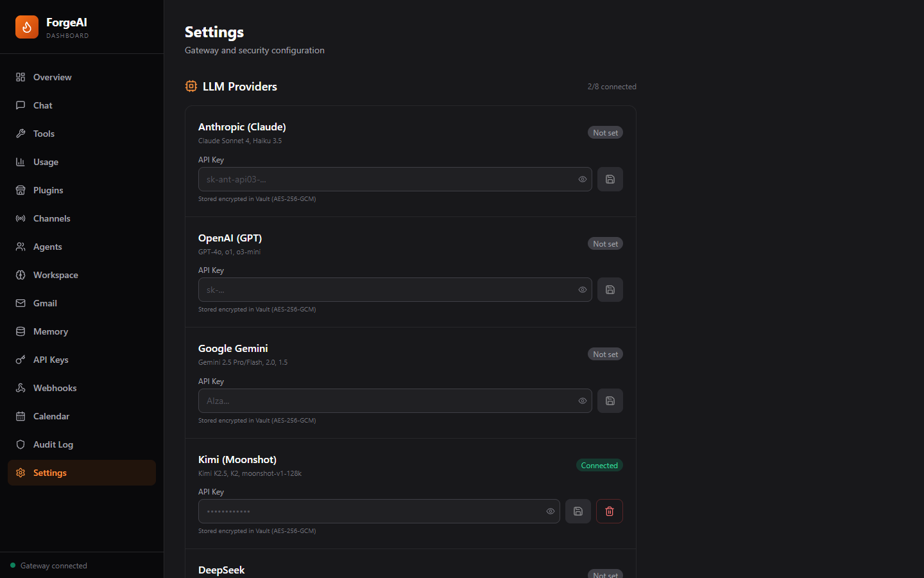Save the Google Gemini API key
Viewport: 924px width, 578px height.
[x=610, y=401]
